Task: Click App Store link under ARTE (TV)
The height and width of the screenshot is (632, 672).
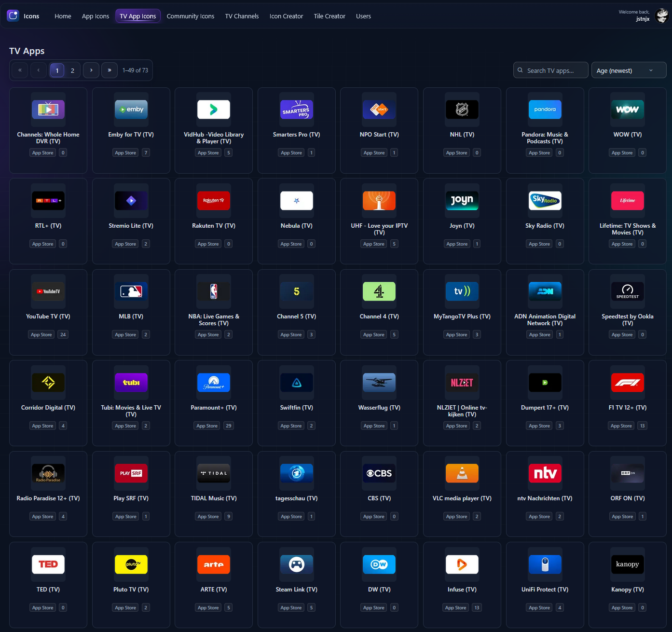Action: [208, 608]
